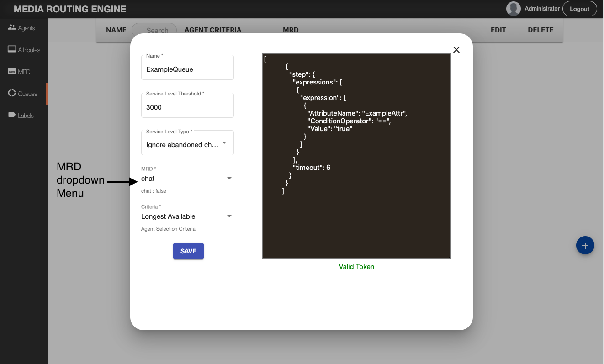The width and height of the screenshot is (604, 364).
Task: Click the Attributes monitor icon
Action: [x=12, y=49]
